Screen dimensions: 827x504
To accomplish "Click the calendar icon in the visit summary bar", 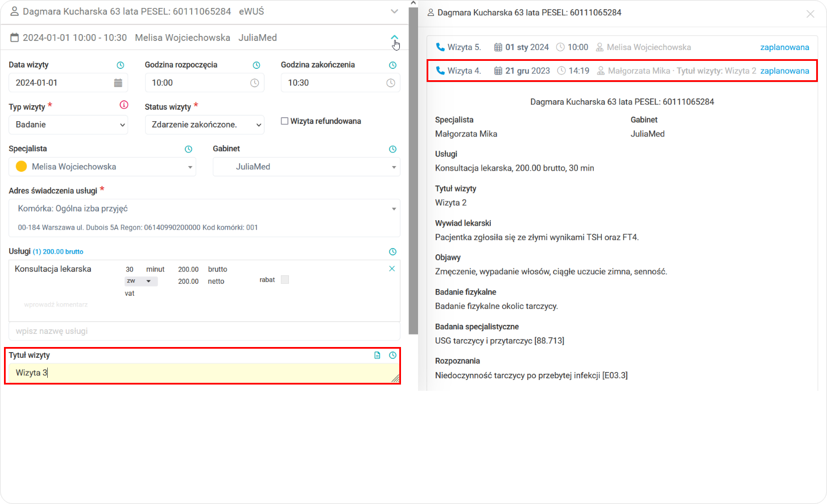I will [15, 38].
